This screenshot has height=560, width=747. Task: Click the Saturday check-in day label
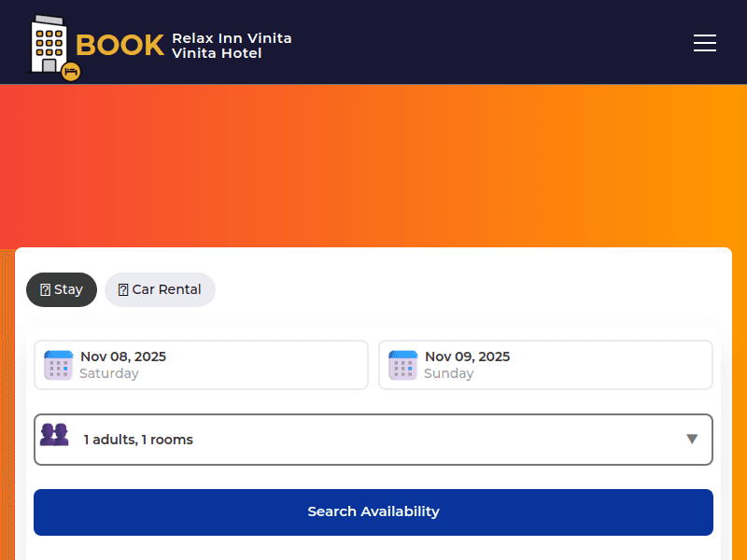[109, 373]
